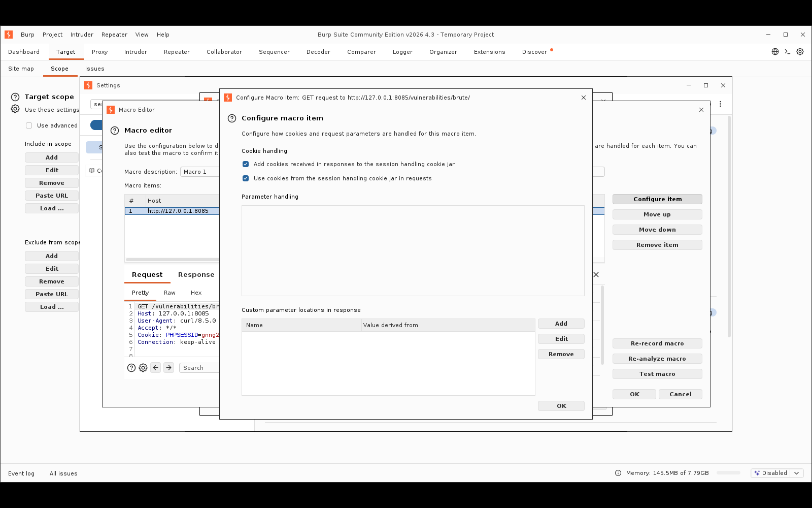Switch to the Dashboard tab
Viewport: 812px width, 508px height.
[x=24, y=52]
